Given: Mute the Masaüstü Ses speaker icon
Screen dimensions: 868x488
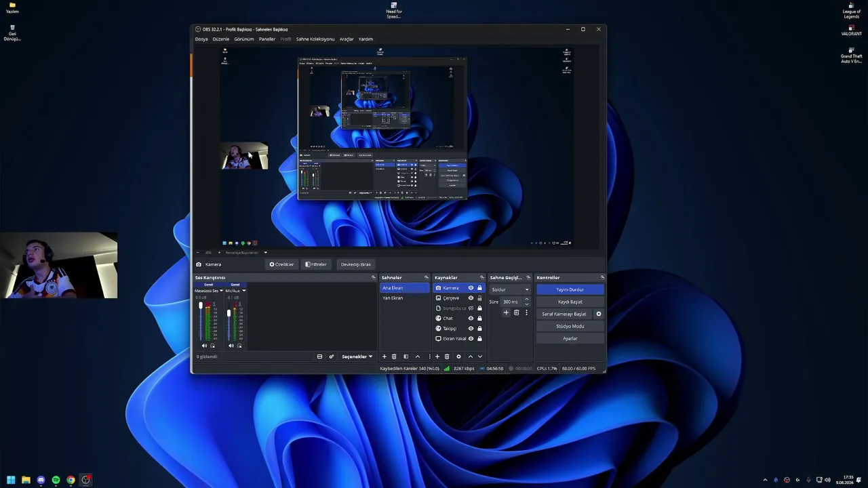Looking at the screenshot, I should coord(204,346).
